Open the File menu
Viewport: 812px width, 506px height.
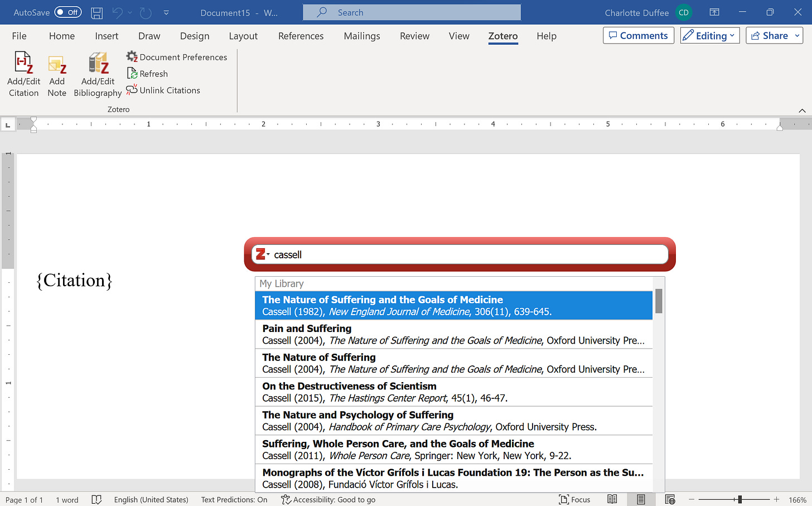[x=20, y=36]
